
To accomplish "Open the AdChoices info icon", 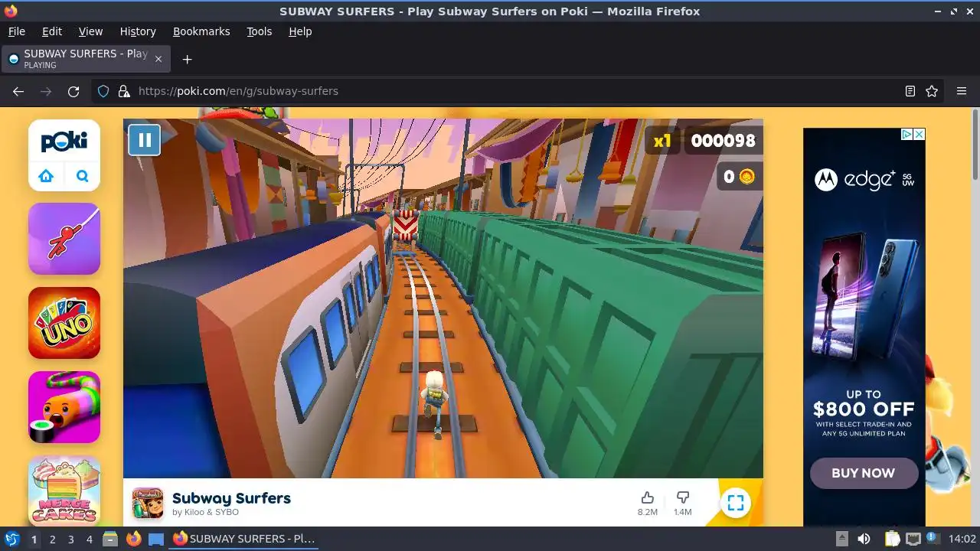I will point(906,134).
